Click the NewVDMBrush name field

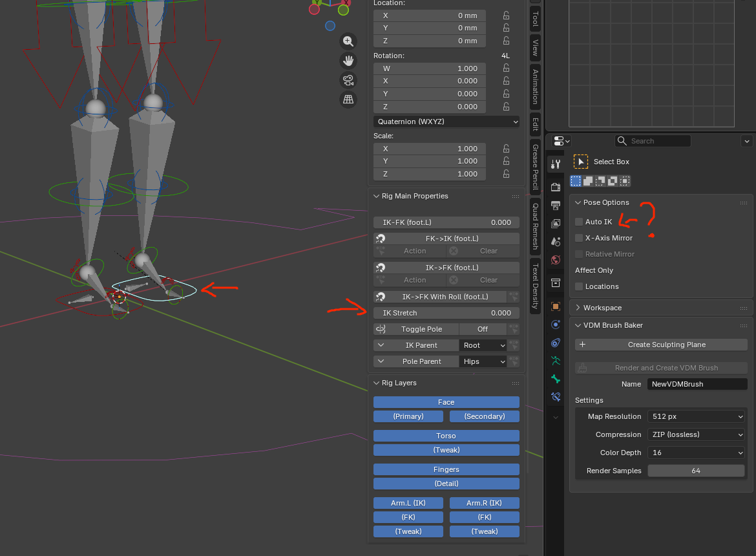click(697, 384)
